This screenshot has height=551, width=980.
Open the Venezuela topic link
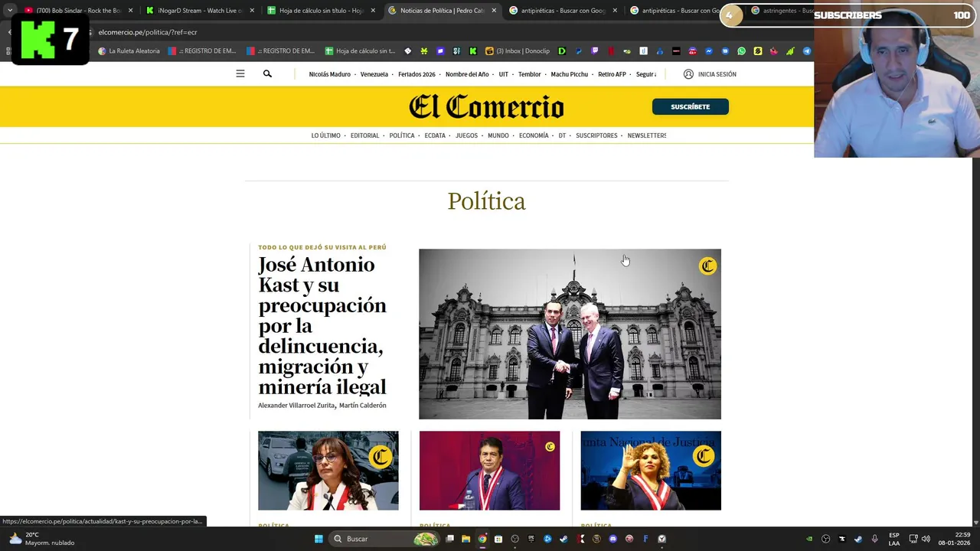coord(374,74)
